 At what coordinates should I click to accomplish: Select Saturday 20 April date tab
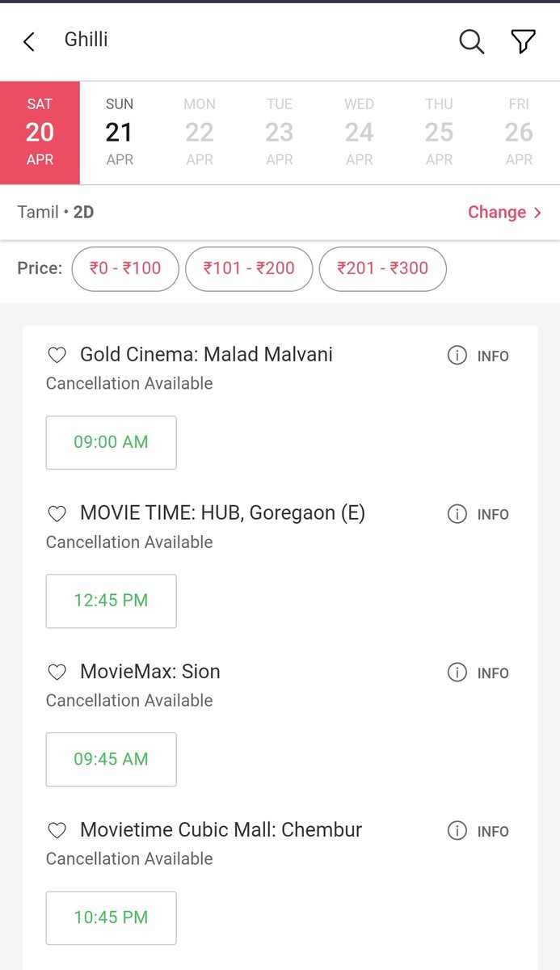[40, 133]
